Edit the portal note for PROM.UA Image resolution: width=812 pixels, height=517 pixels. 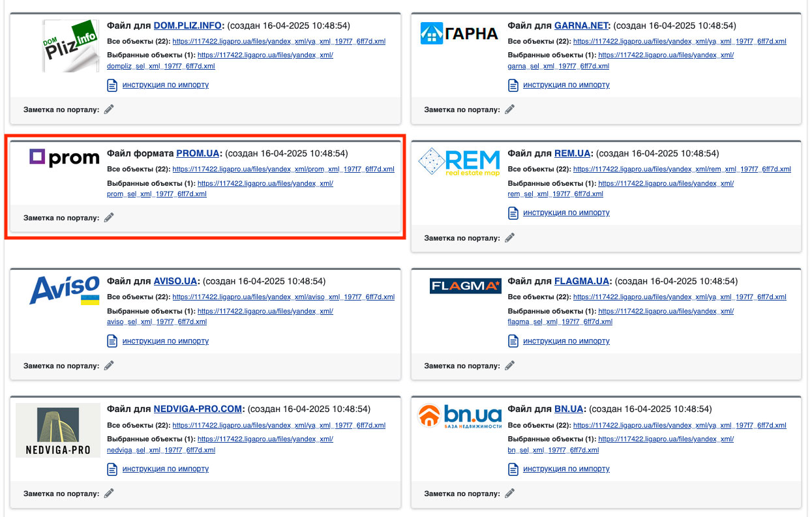[x=109, y=218]
